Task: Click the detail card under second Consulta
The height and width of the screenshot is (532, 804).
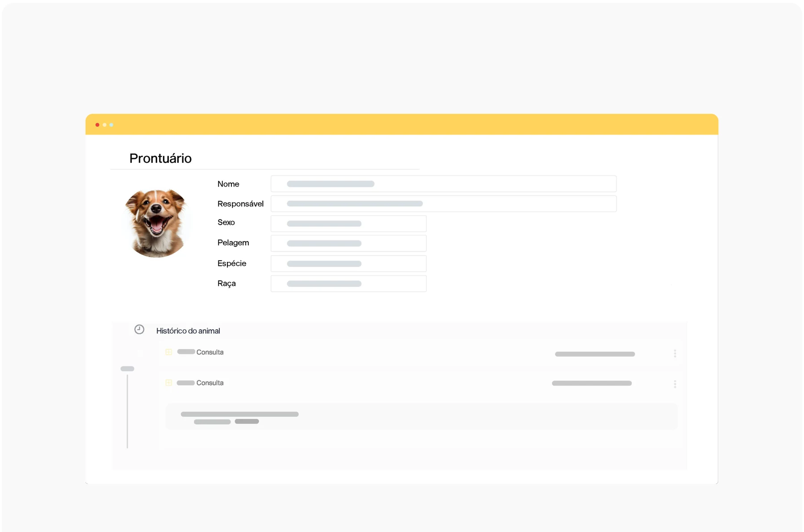Action: click(422, 416)
